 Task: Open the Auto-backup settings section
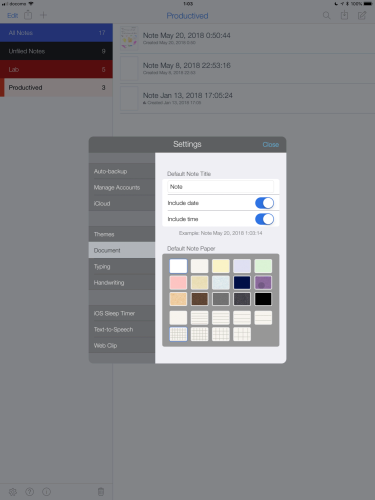click(x=122, y=171)
